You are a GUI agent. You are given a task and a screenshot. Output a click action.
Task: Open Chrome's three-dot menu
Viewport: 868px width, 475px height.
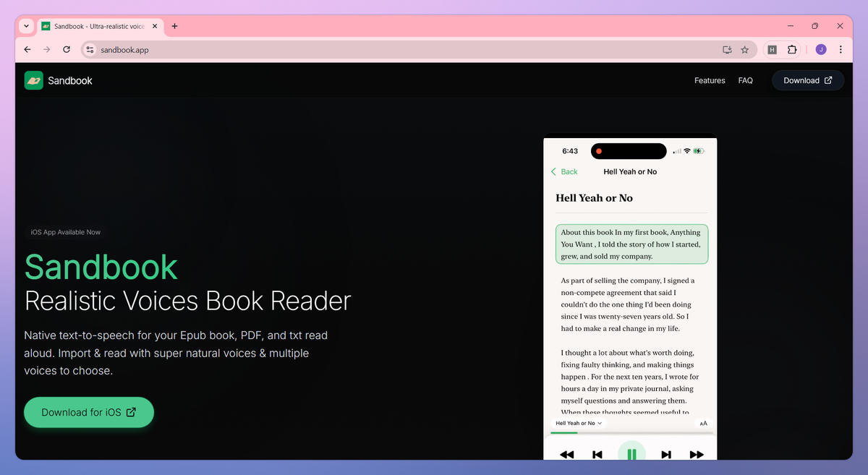[841, 50]
